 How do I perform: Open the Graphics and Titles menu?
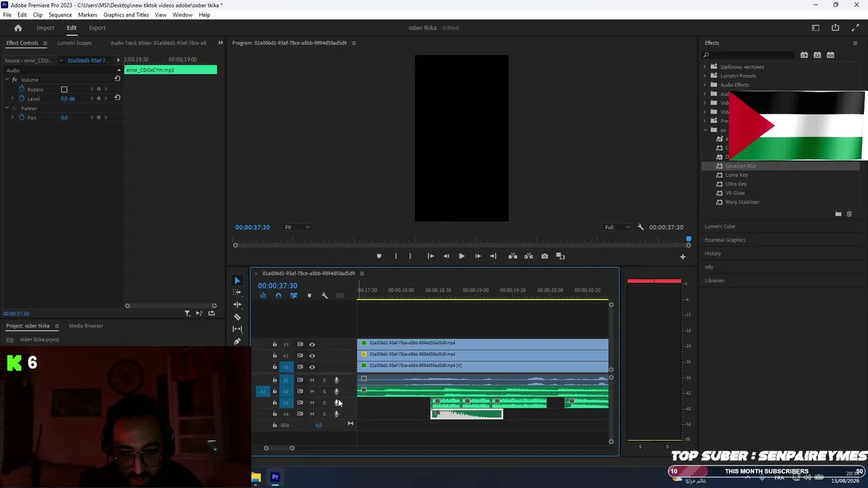(126, 15)
